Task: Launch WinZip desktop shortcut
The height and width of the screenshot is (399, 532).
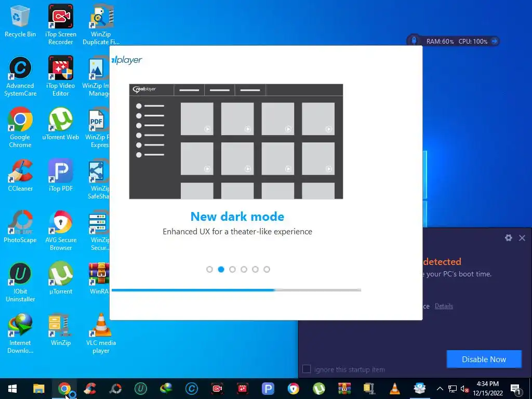Action: click(x=60, y=330)
